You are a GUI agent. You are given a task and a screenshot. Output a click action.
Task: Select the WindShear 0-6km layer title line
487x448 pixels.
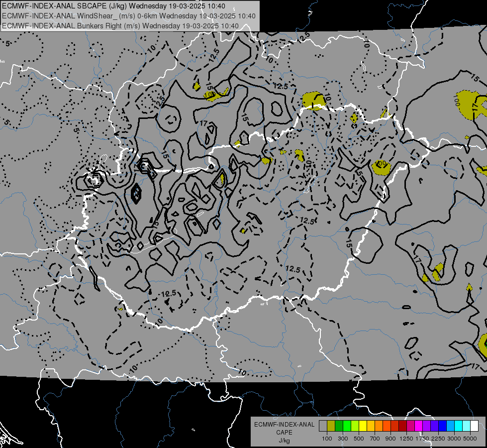point(129,16)
